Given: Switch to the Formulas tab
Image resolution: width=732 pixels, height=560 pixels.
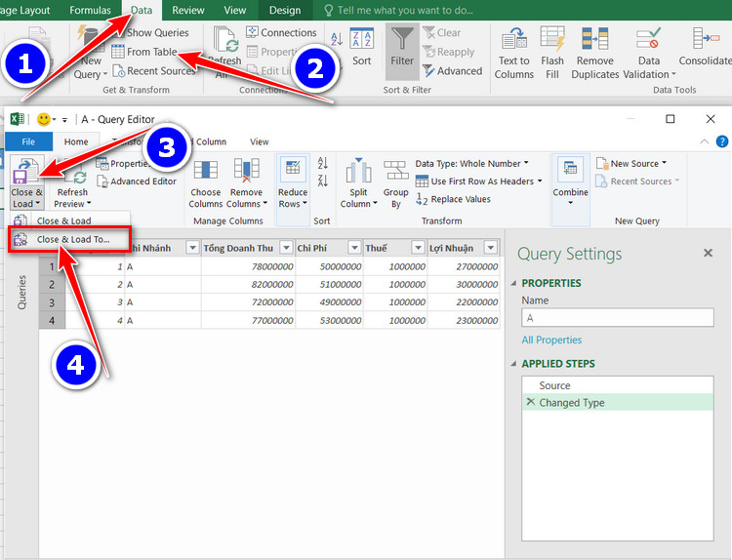Looking at the screenshot, I should (90, 10).
